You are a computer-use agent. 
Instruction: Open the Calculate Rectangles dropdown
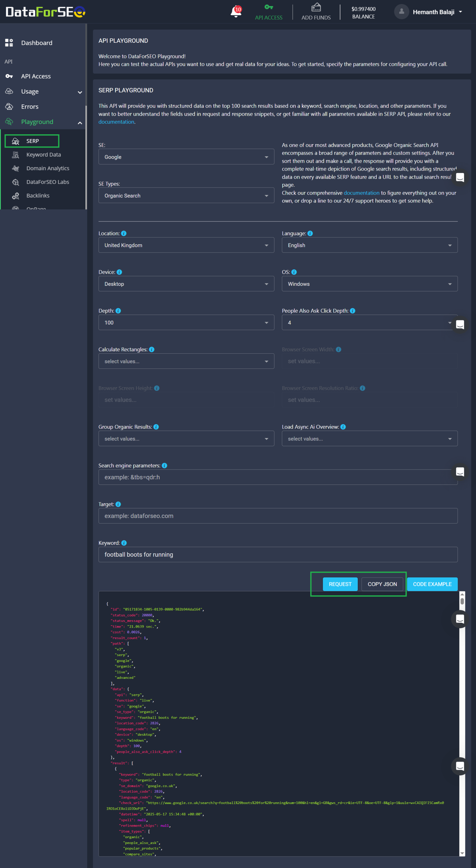[186, 361]
